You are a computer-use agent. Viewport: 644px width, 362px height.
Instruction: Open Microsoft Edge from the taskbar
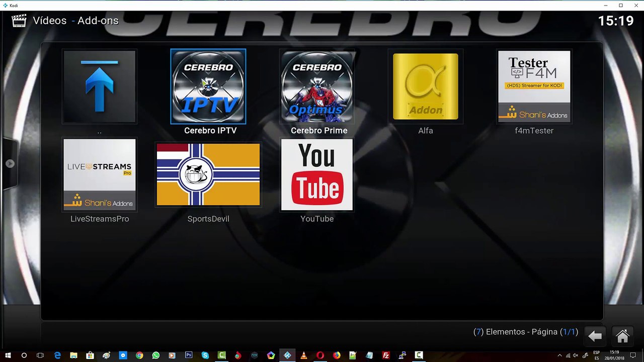[57, 355]
